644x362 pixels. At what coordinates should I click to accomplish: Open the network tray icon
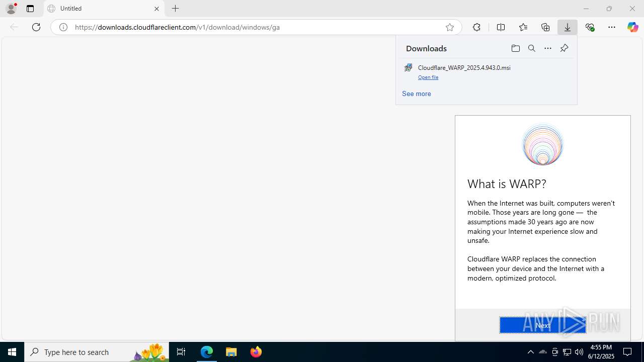pyautogui.click(x=567, y=352)
